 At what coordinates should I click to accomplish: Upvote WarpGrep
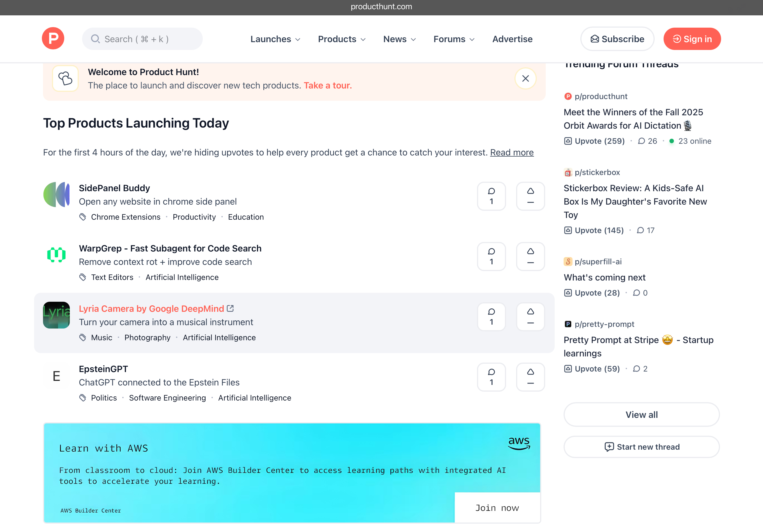(530, 256)
